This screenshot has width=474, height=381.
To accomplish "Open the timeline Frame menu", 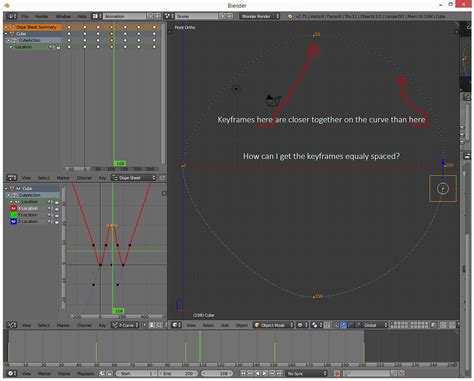I will click(64, 374).
